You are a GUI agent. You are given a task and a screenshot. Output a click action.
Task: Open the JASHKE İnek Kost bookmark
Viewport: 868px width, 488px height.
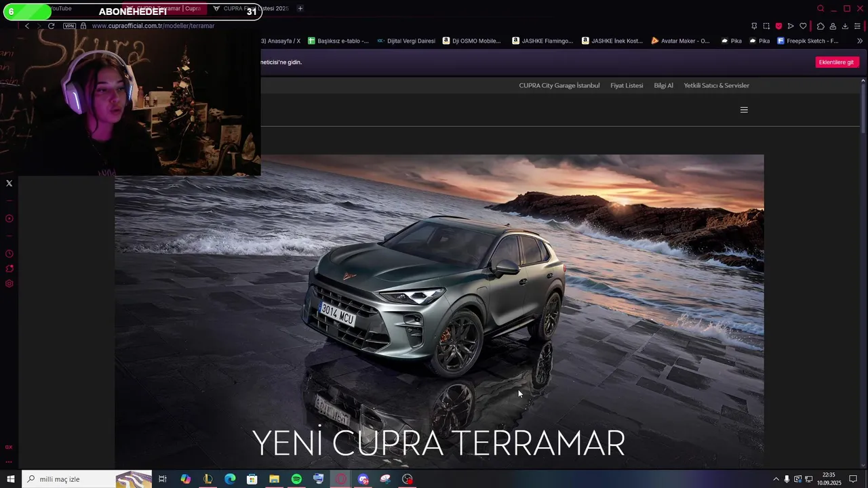coord(612,41)
